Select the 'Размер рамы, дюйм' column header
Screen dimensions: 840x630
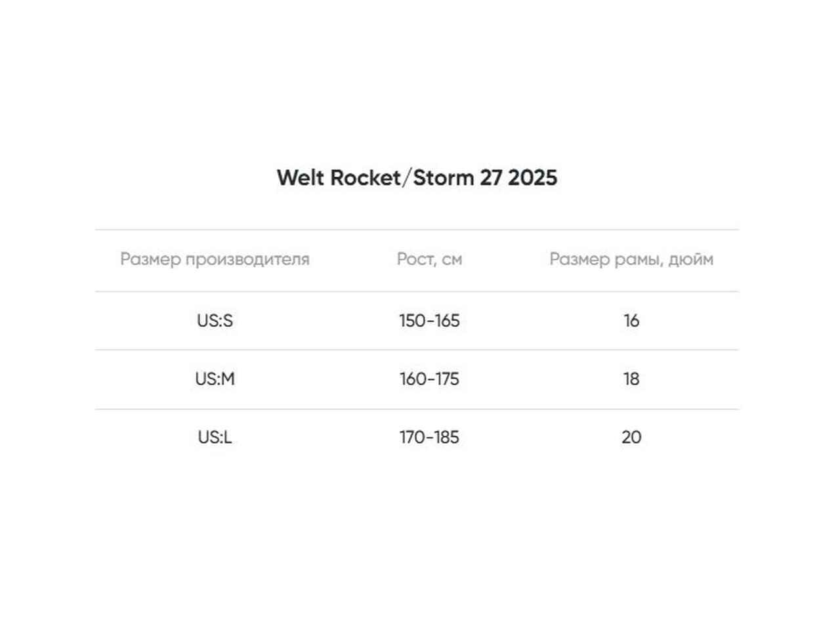(x=631, y=259)
